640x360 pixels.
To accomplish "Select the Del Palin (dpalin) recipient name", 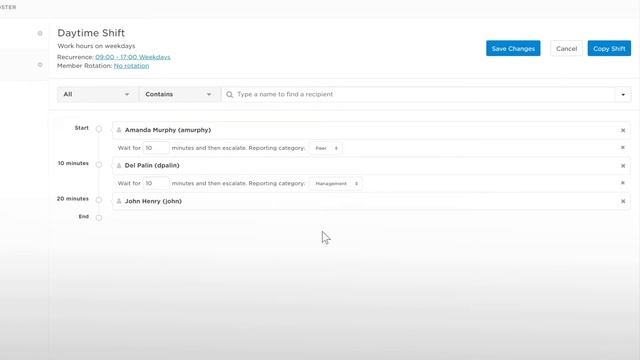I will point(152,166).
